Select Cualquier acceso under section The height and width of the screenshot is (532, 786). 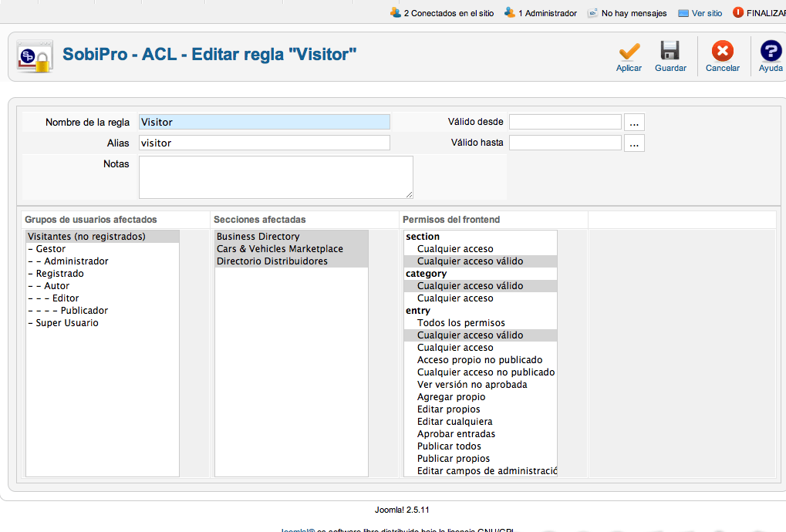[481, 249]
